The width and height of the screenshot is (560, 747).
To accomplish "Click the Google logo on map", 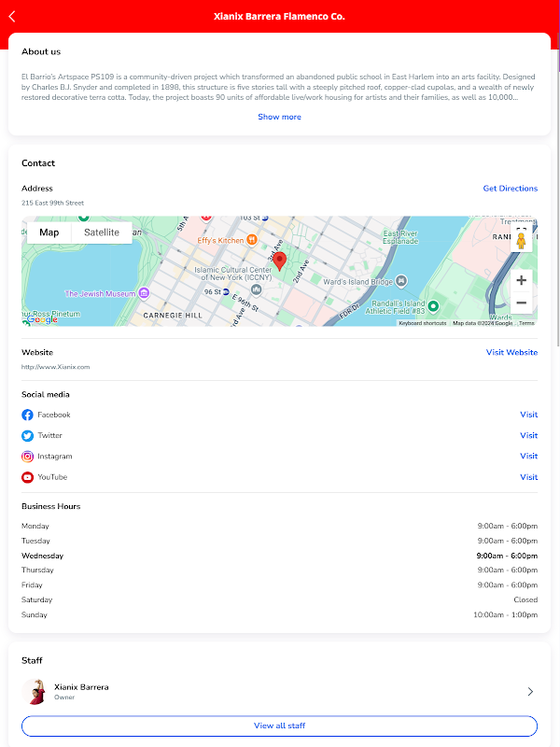I will (x=42, y=319).
